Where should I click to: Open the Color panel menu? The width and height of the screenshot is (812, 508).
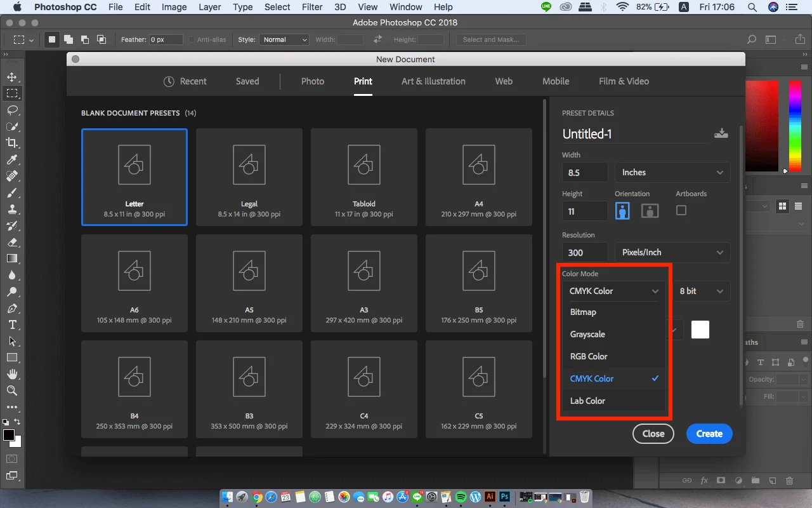(x=803, y=67)
